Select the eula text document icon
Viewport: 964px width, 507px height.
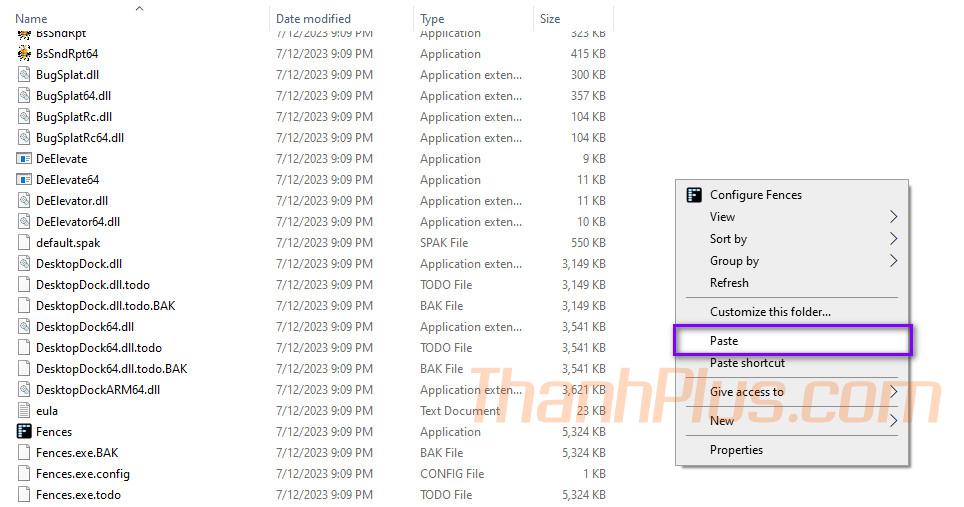click(x=24, y=411)
